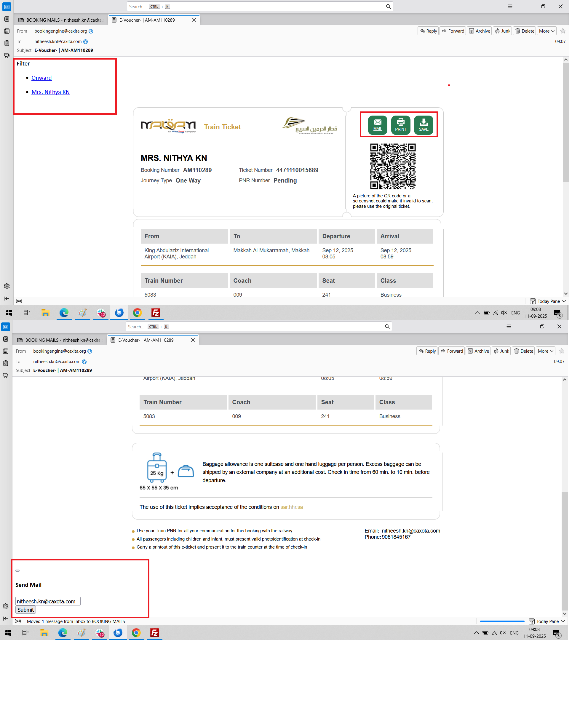Open the Chat sidebar icon
The image size is (588, 716).
(x=7, y=55)
